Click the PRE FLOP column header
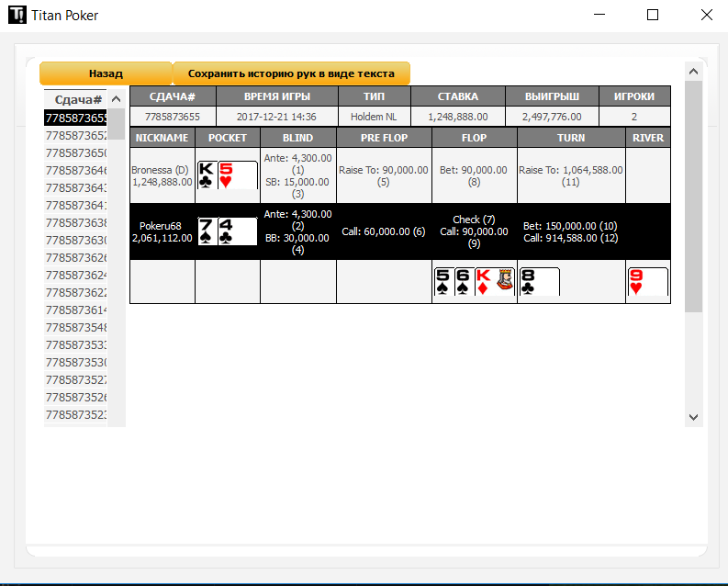This screenshot has height=586, width=728. coord(384,138)
